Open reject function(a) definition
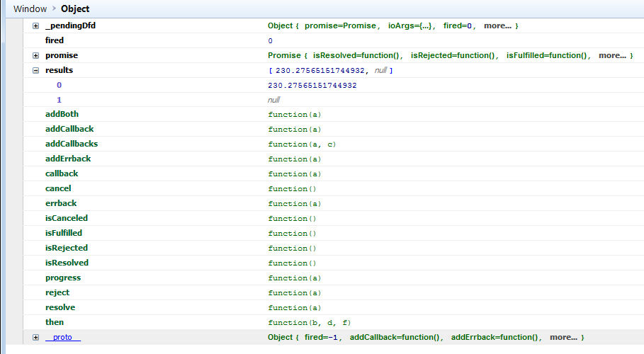The image size is (644, 354). click(295, 293)
